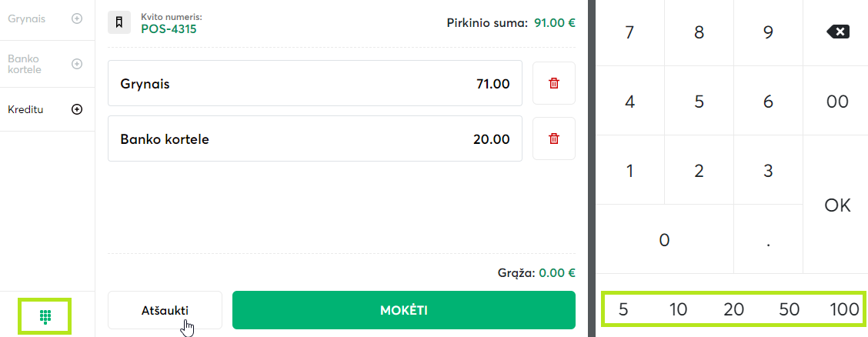Screen dimensions: 868x337
Task: Toggle the numeric keypad icon
Action: point(45,315)
